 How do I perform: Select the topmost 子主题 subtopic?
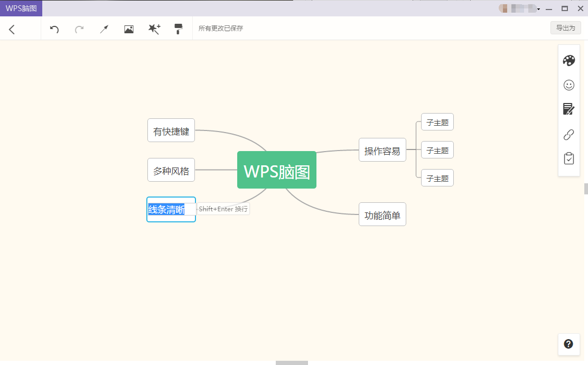[x=437, y=122]
